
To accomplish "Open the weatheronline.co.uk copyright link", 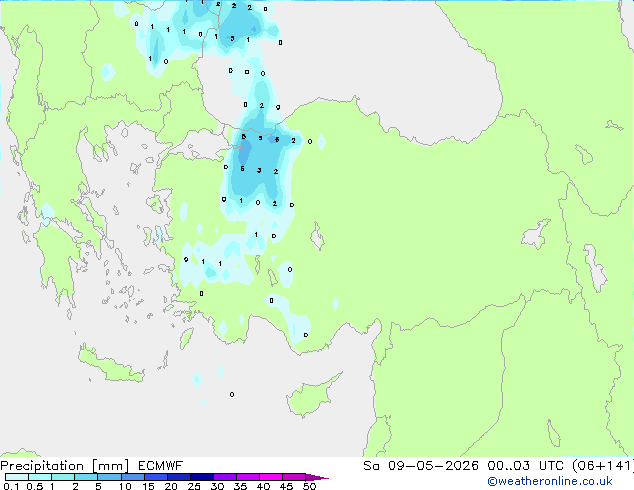I will click(x=549, y=481).
